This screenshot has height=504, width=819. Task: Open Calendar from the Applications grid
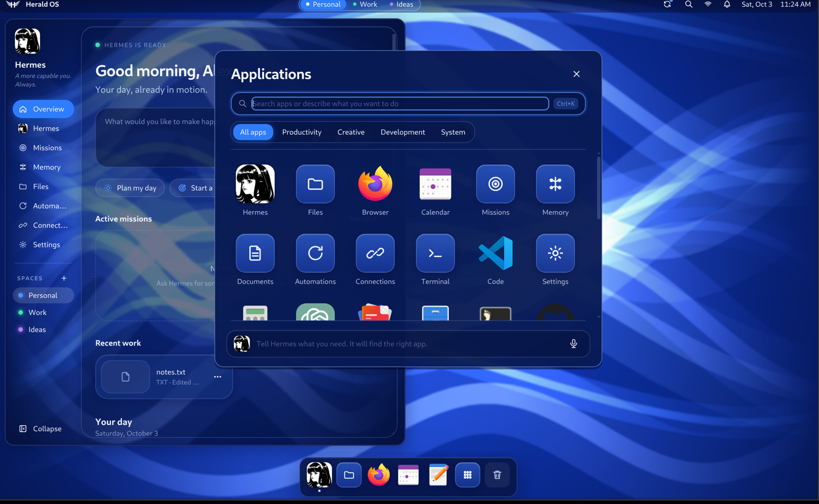point(435,184)
